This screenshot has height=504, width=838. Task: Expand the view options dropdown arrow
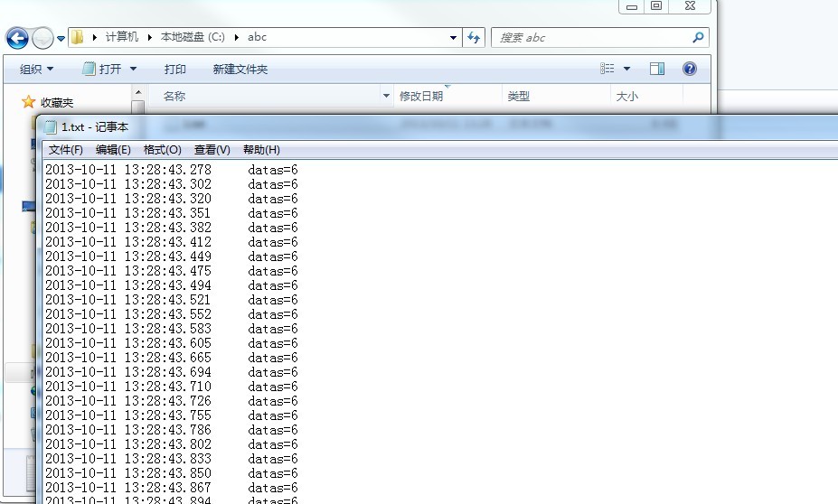click(626, 69)
